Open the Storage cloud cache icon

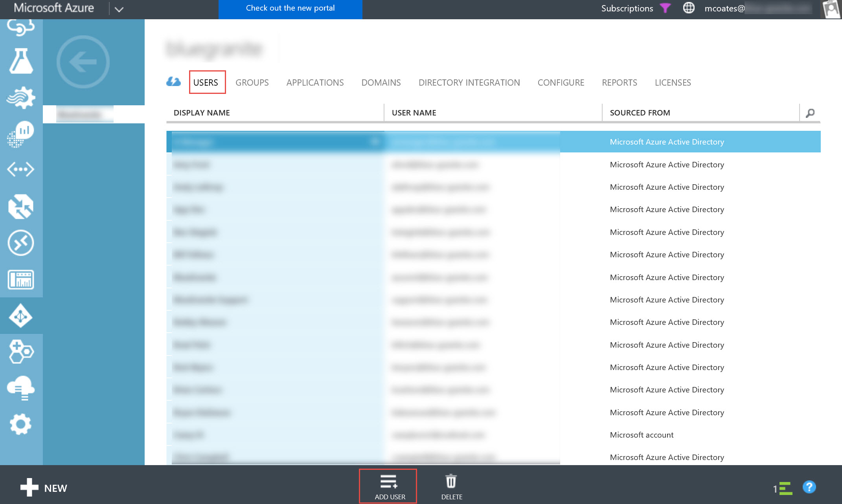coord(21,388)
